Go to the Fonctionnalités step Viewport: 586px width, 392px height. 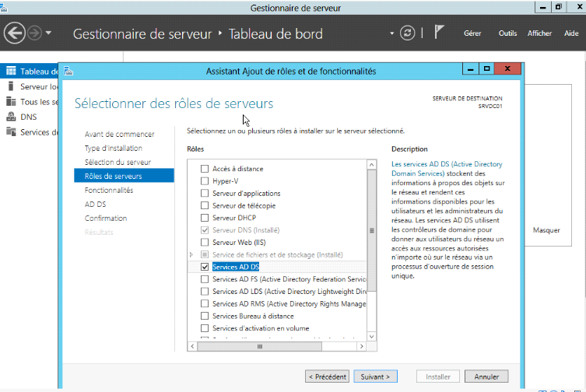(x=109, y=191)
